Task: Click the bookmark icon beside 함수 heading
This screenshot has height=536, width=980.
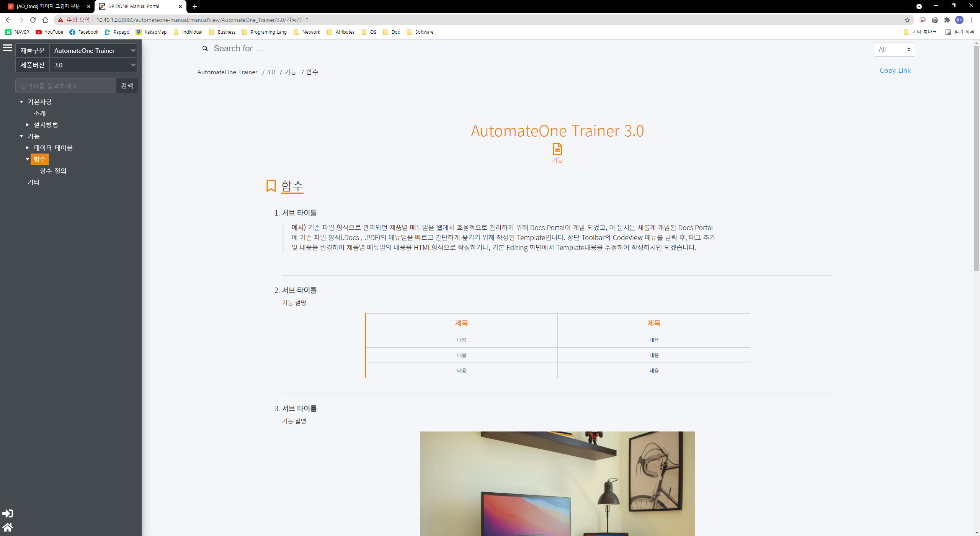Action: pyautogui.click(x=271, y=186)
